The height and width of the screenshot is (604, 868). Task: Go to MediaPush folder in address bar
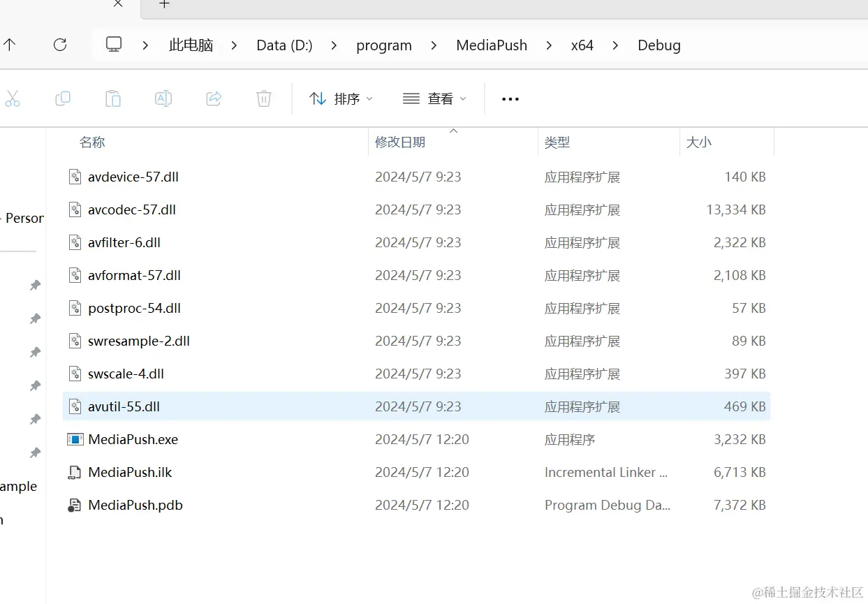coord(492,45)
